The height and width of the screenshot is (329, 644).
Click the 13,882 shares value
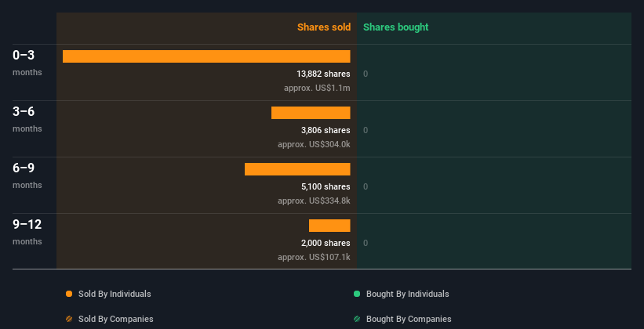323,74
